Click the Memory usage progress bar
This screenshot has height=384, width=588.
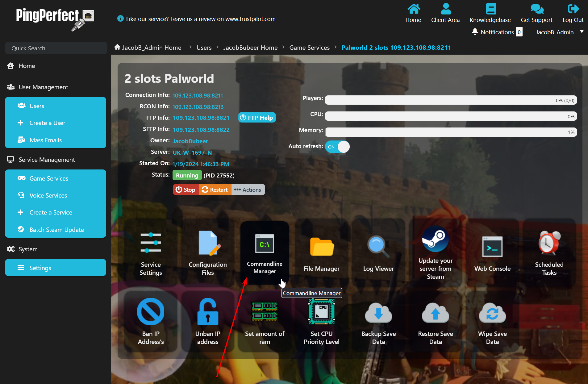[x=451, y=132]
